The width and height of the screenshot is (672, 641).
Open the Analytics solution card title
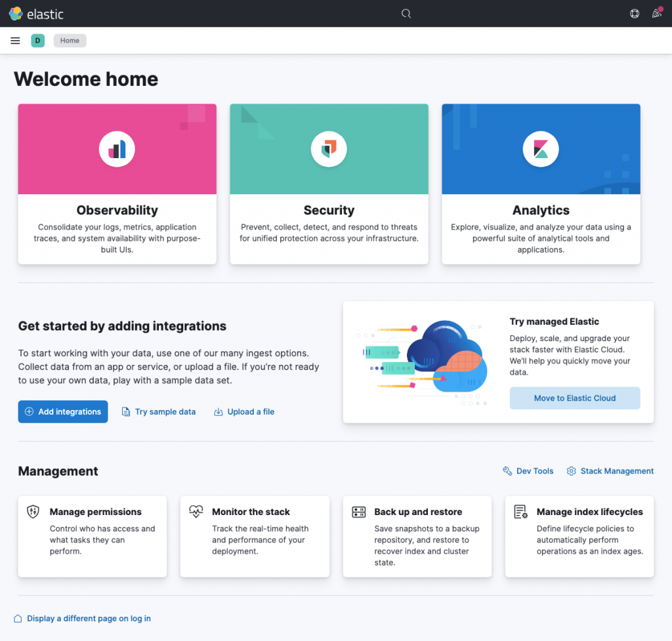[541, 210]
